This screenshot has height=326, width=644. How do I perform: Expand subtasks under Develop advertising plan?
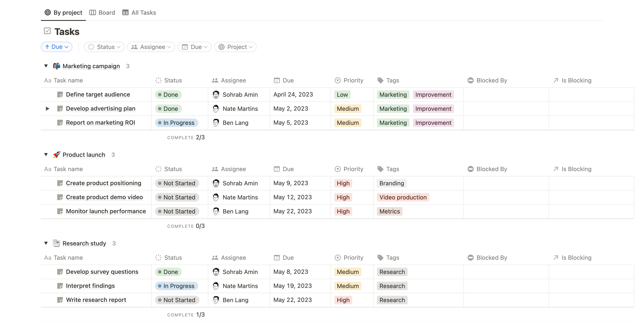pyautogui.click(x=47, y=109)
